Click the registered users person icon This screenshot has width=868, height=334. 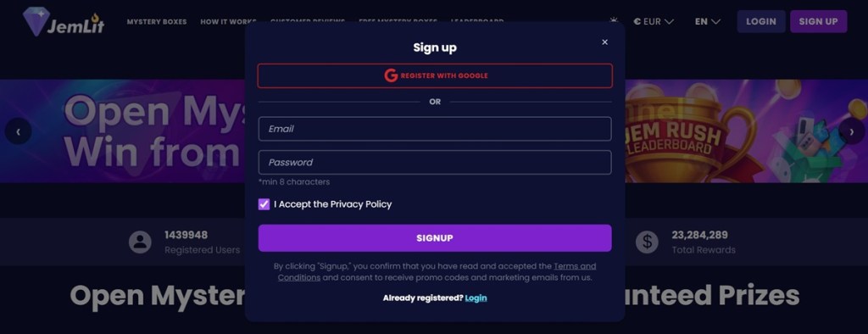[140, 242]
